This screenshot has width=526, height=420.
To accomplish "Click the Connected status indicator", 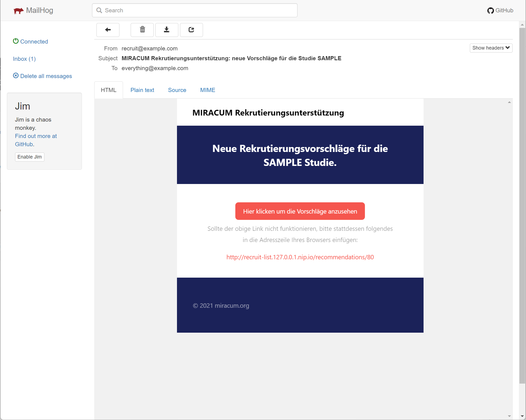I will [x=30, y=41].
